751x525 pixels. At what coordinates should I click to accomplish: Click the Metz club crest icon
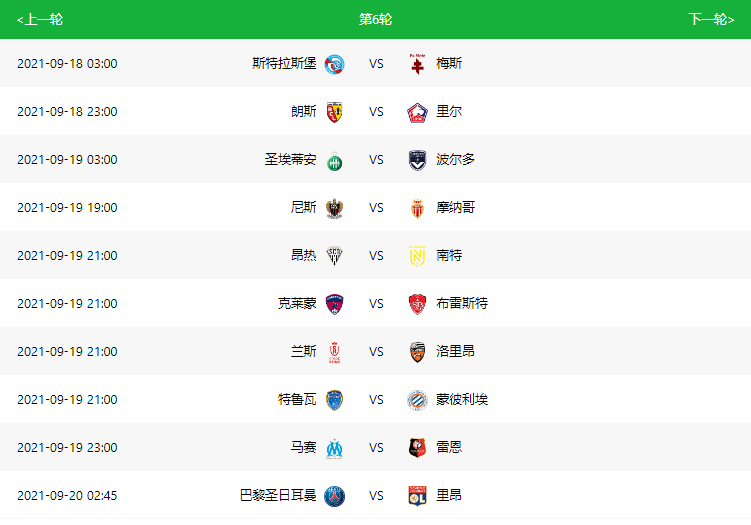coord(417,64)
